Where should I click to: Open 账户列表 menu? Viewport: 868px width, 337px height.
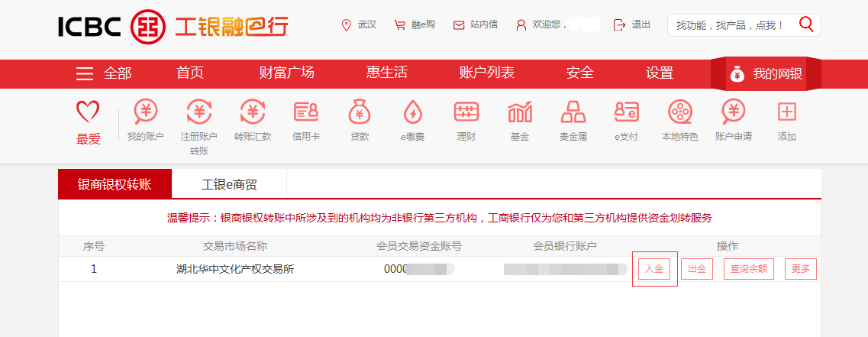point(487,73)
